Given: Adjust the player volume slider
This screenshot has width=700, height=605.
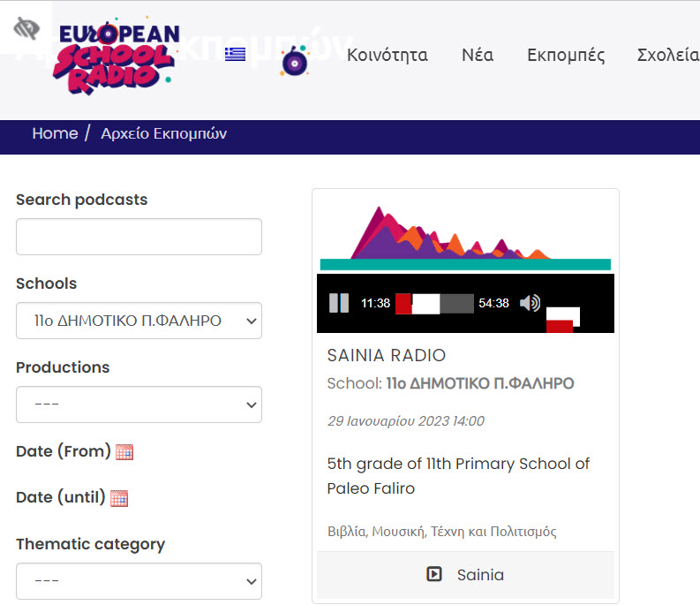Looking at the screenshot, I should (x=562, y=316).
